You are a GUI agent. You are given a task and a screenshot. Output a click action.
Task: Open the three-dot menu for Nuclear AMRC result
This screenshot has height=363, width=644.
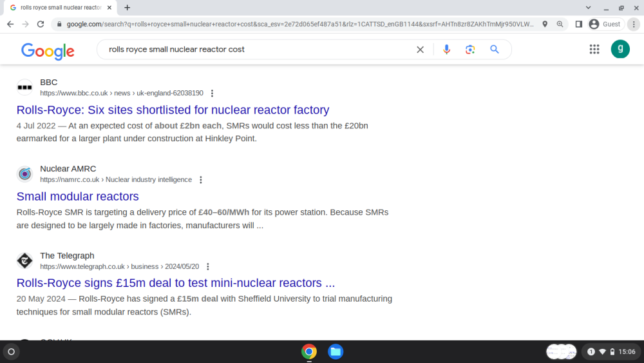click(201, 180)
